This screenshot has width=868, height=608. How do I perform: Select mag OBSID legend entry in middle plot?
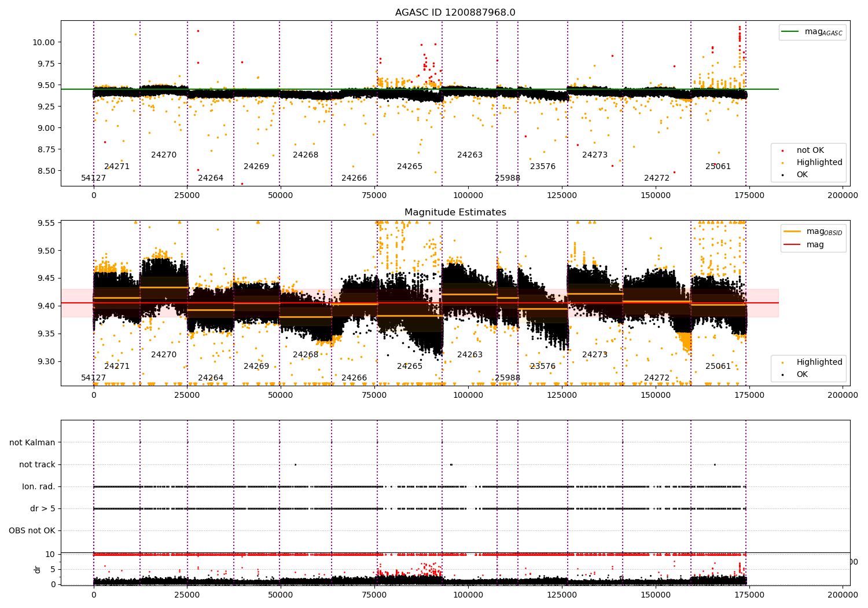point(813,232)
